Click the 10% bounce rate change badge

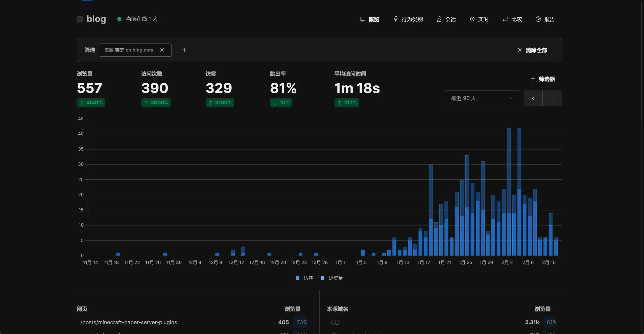pyautogui.click(x=281, y=103)
